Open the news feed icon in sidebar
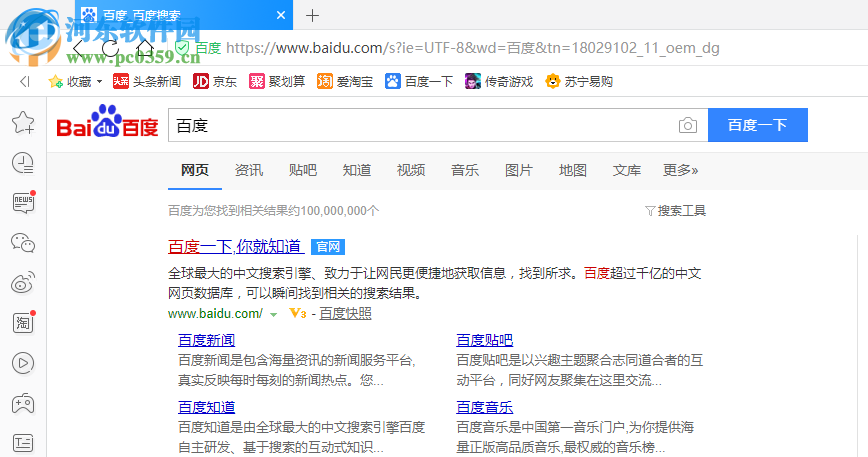This screenshot has width=868, height=457. pos(23,203)
